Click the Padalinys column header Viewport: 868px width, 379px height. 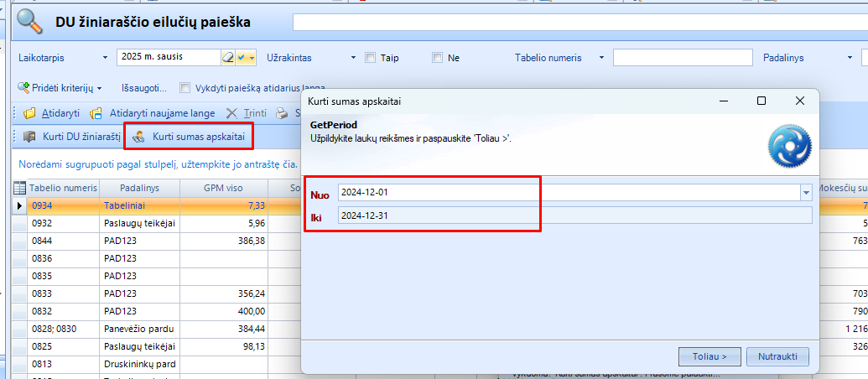pos(138,188)
